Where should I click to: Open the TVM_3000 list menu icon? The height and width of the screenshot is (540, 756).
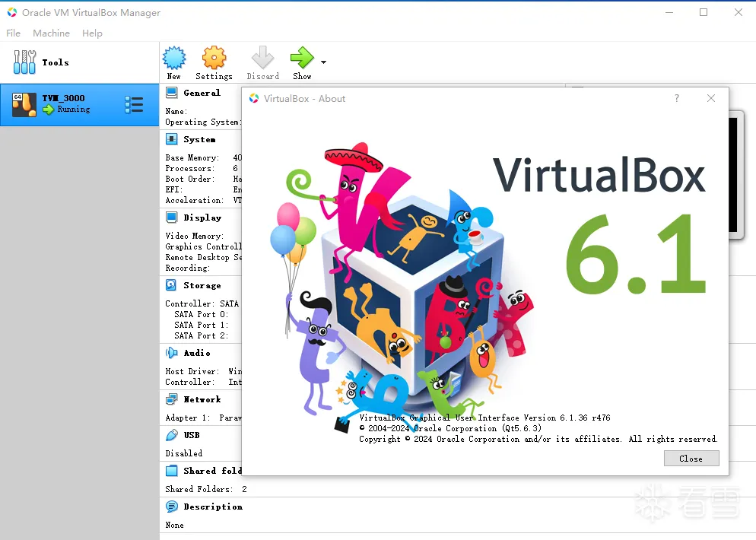134,105
